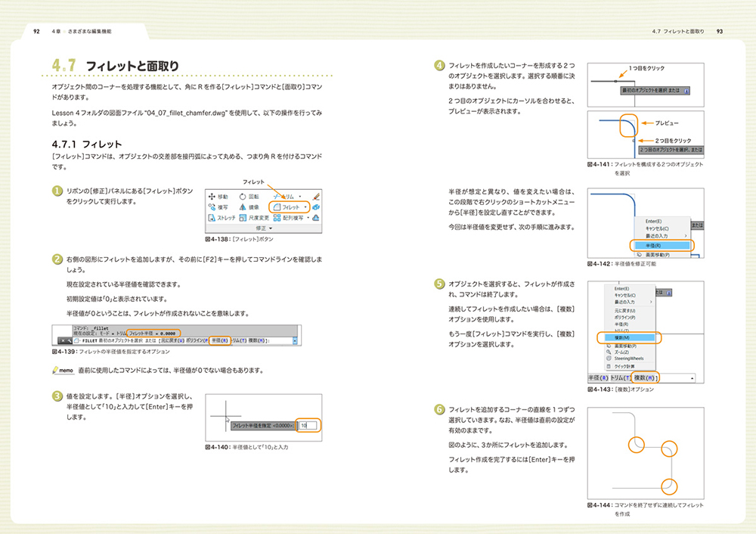Open options icon on 最初のオブジェクトを選択 tooltip
This screenshot has height=534, width=756.
[x=686, y=90]
